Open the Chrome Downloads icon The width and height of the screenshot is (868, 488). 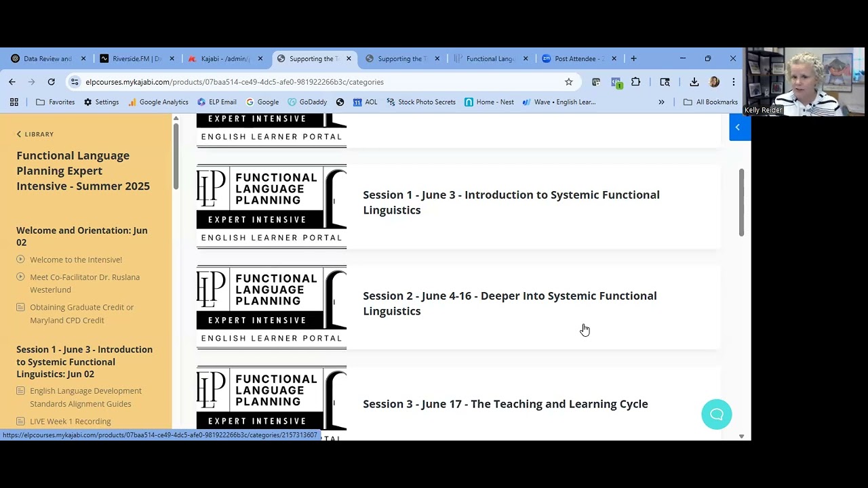694,82
